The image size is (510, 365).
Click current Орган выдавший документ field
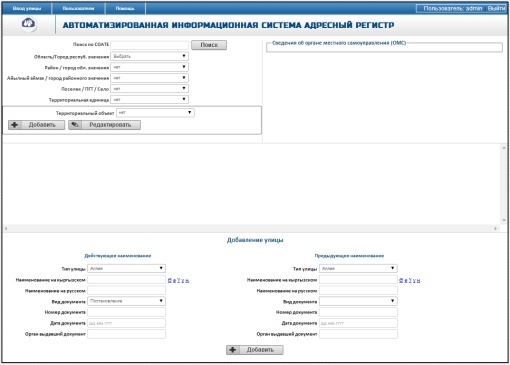(x=126, y=334)
